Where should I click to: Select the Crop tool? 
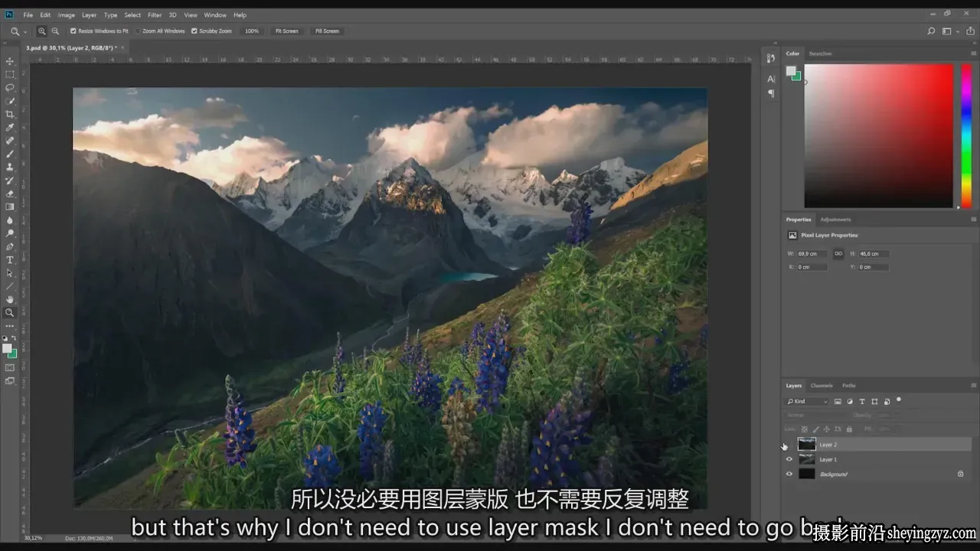click(10, 114)
